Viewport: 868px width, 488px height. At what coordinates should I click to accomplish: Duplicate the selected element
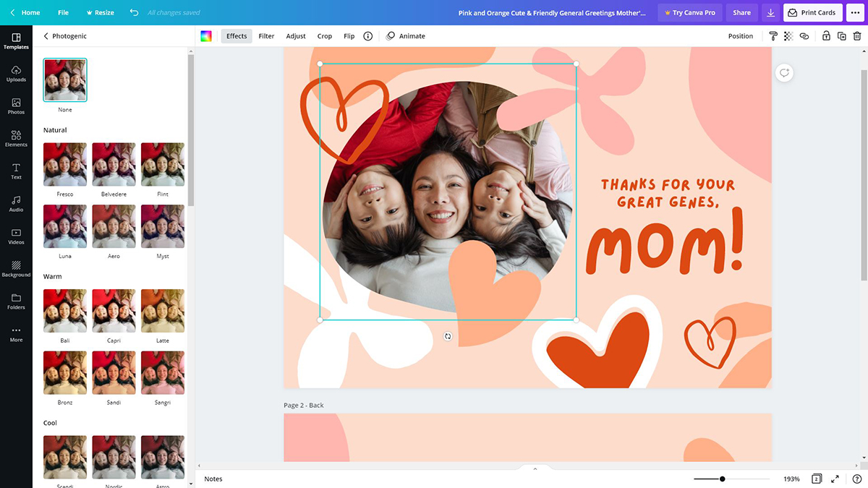pos(841,36)
